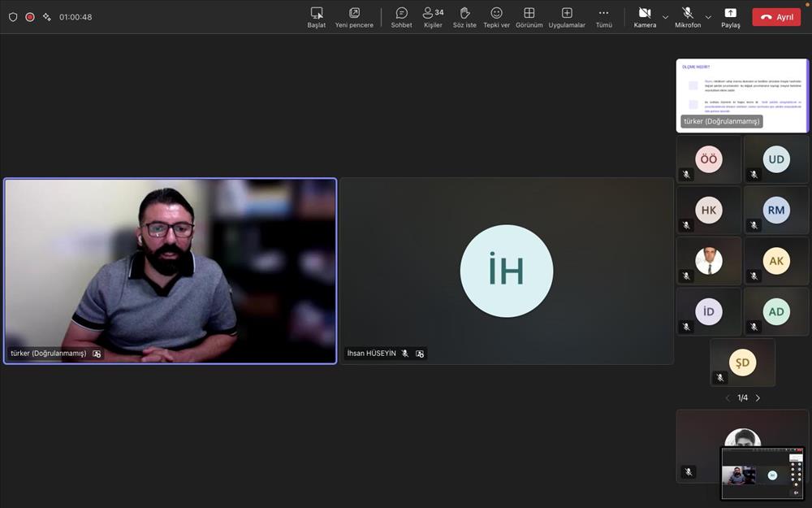The image size is (812, 508).
Task: Click AK's muted microphone icon
Action: click(754, 276)
